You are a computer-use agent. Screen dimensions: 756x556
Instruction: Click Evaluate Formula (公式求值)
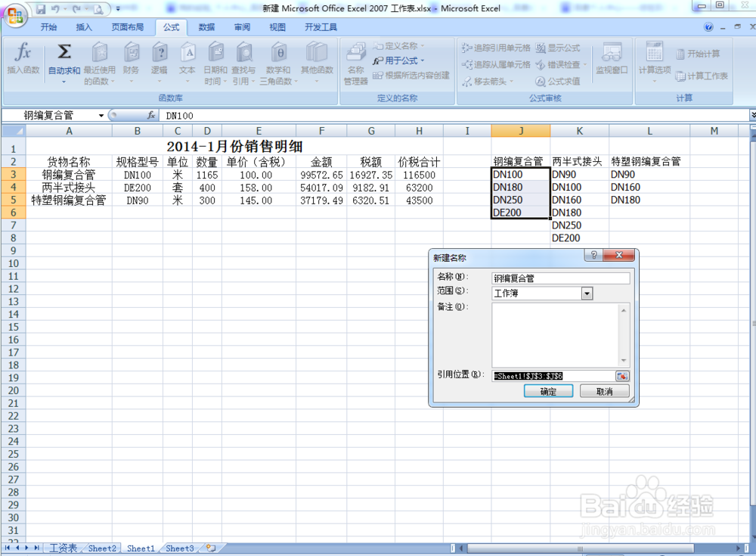click(x=558, y=81)
